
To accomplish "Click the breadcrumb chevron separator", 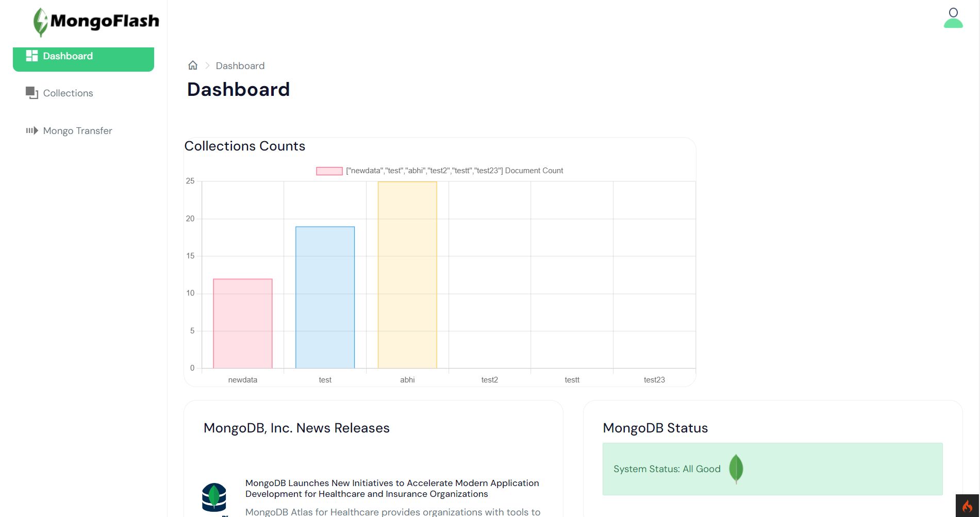I will point(207,65).
